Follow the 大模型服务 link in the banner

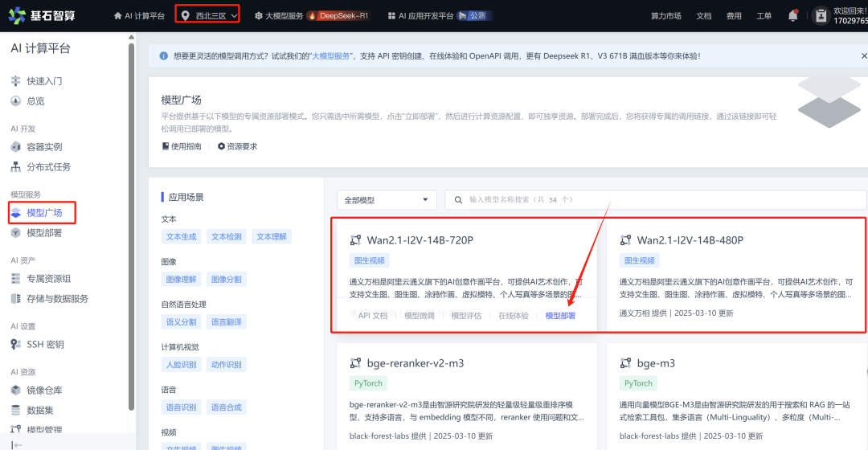[x=331, y=56]
